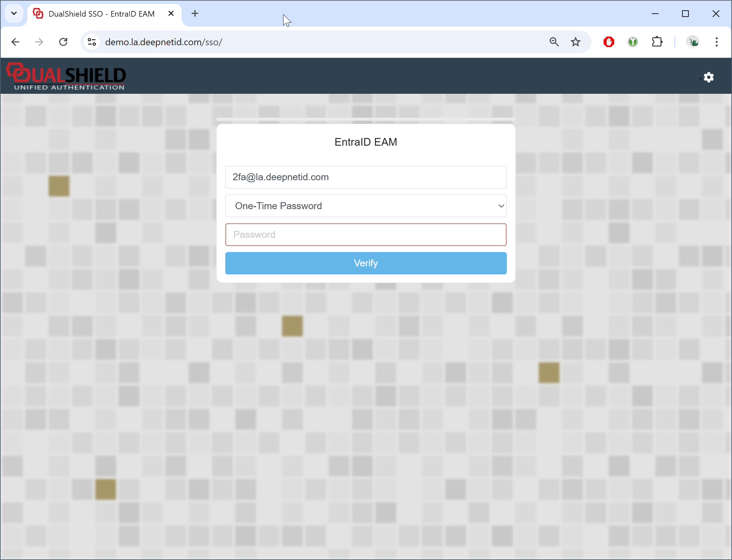This screenshot has width=732, height=560.
Task: Close the DualShield SSO tab
Action: [171, 14]
